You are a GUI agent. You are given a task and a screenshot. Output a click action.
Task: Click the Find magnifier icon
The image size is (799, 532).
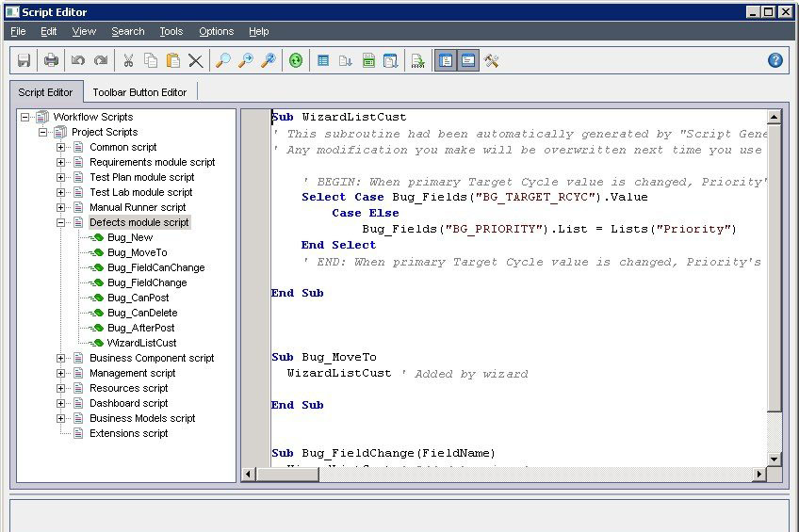coord(223,60)
